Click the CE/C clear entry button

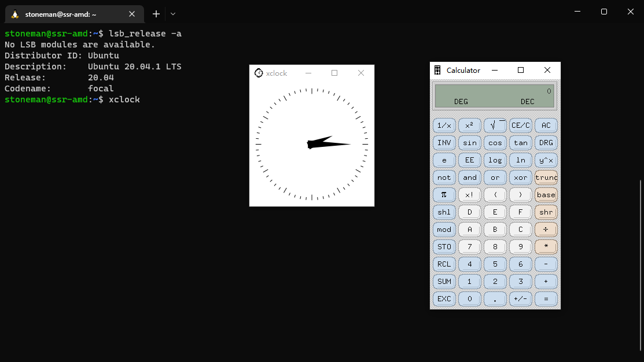(x=520, y=125)
